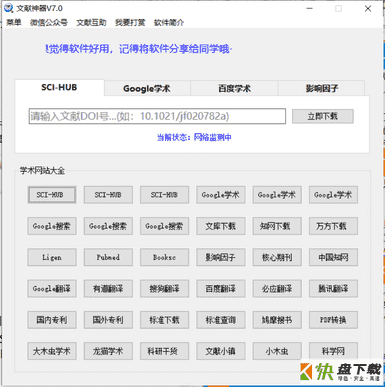Click the first SCI-HUB button in the website grid
Viewport: 385px width, 387px height.
tap(52, 195)
